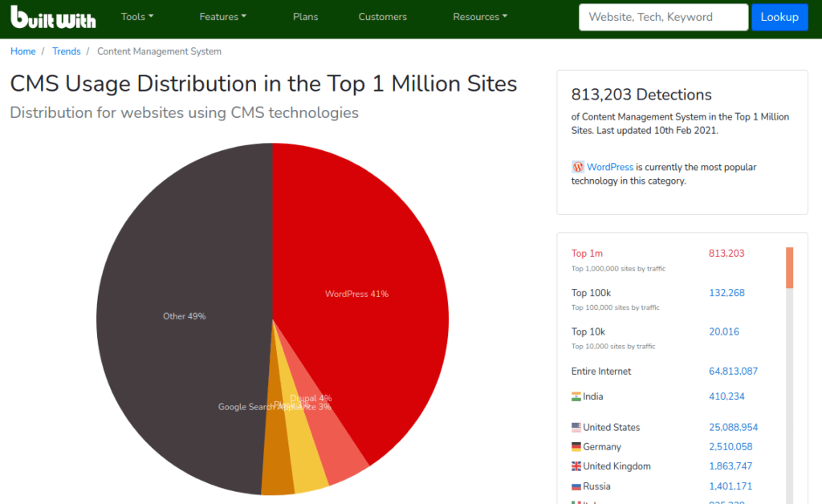Select the Plans menu item
The height and width of the screenshot is (504, 822).
coord(305,16)
